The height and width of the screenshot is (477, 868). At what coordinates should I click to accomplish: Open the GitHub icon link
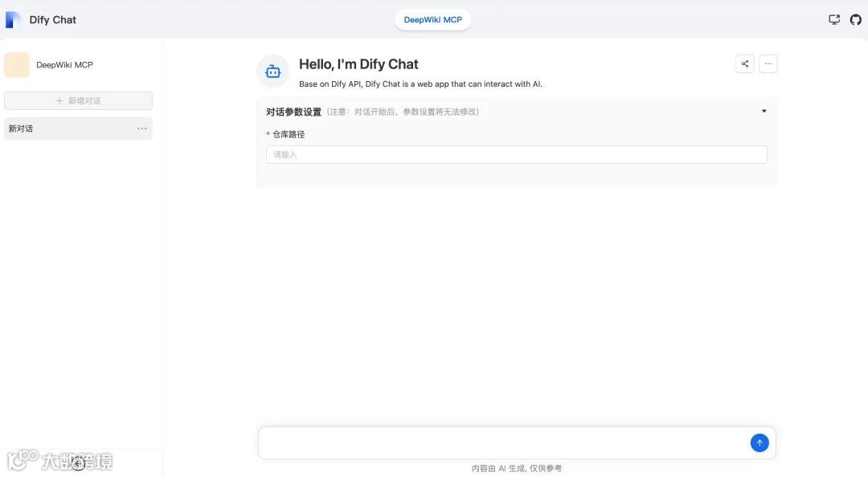pyautogui.click(x=856, y=20)
